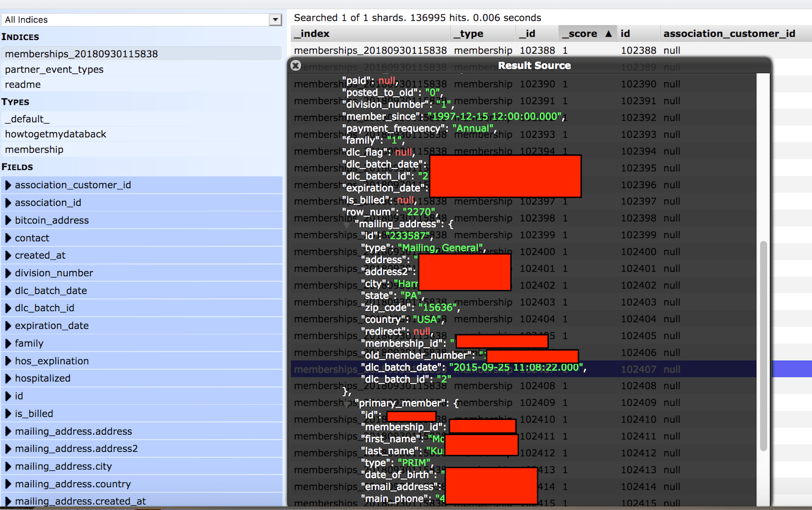Image resolution: width=812 pixels, height=510 pixels.
Task: Expand the family field
Action: 8,344
